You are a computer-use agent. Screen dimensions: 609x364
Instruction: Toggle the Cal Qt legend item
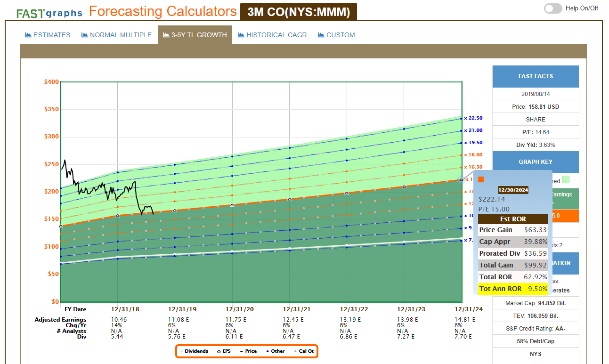click(303, 351)
